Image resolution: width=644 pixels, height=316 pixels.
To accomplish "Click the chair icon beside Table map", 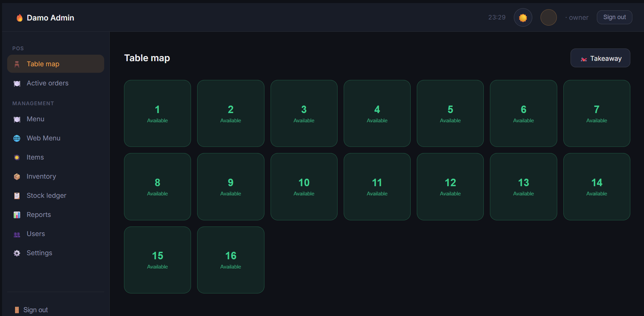I will (x=17, y=64).
